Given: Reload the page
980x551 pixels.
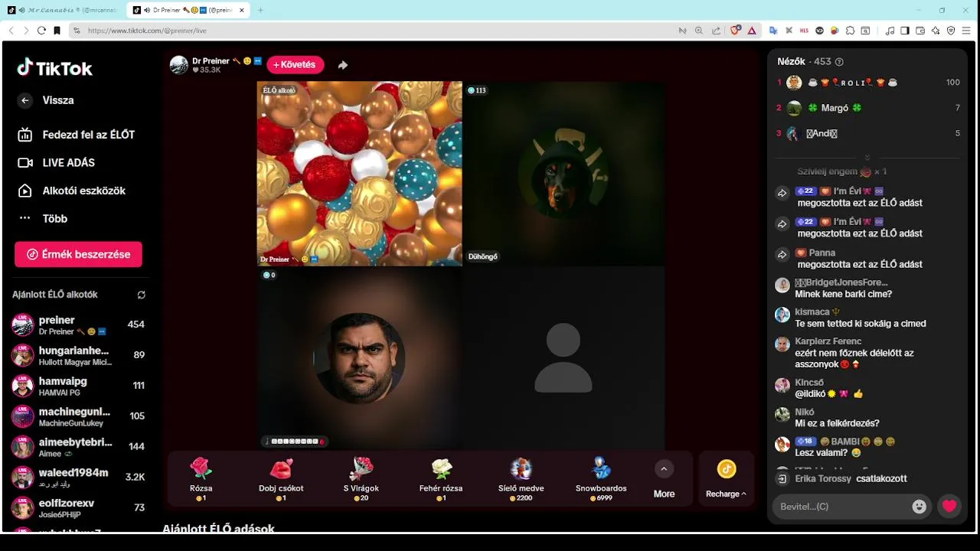Looking at the screenshot, I should pyautogui.click(x=41, y=31).
